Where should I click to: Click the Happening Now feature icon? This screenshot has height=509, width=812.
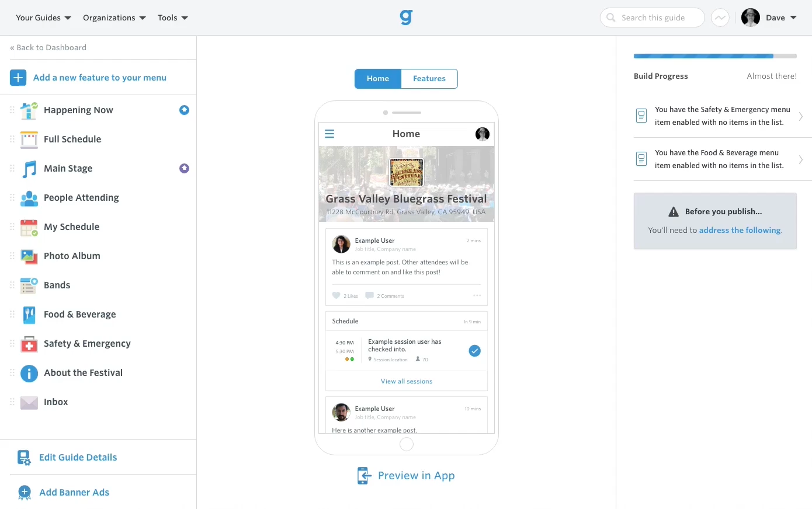[29, 110]
